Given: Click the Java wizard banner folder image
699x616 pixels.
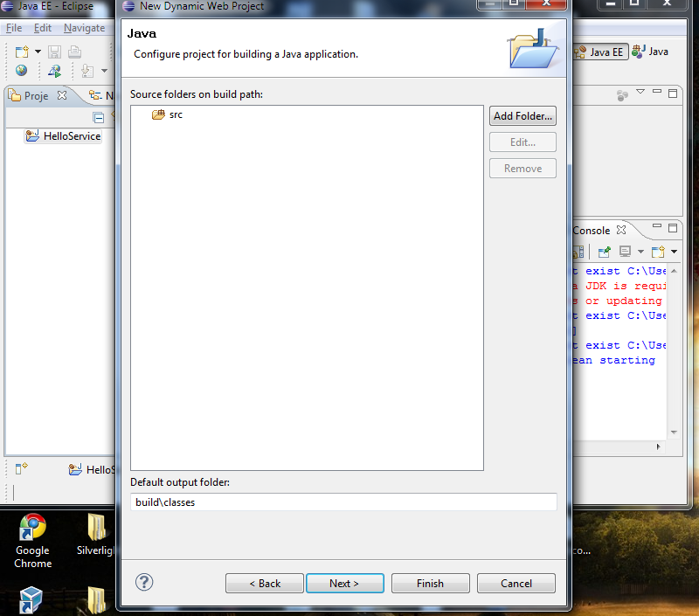Looking at the screenshot, I should 533,49.
